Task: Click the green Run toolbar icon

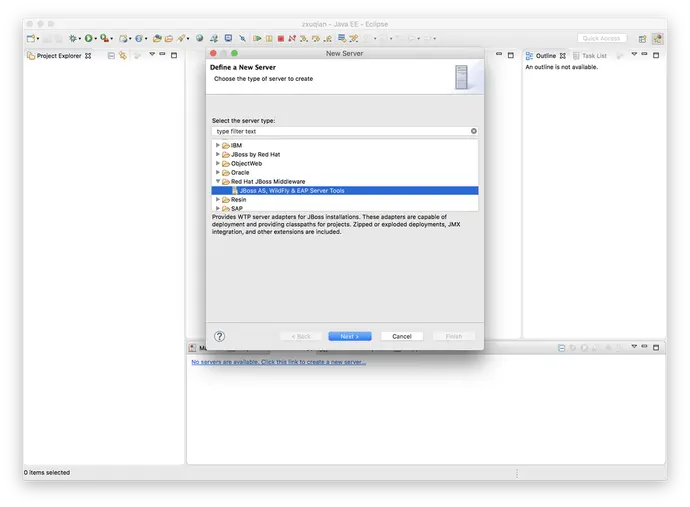Action: click(88, 39)
